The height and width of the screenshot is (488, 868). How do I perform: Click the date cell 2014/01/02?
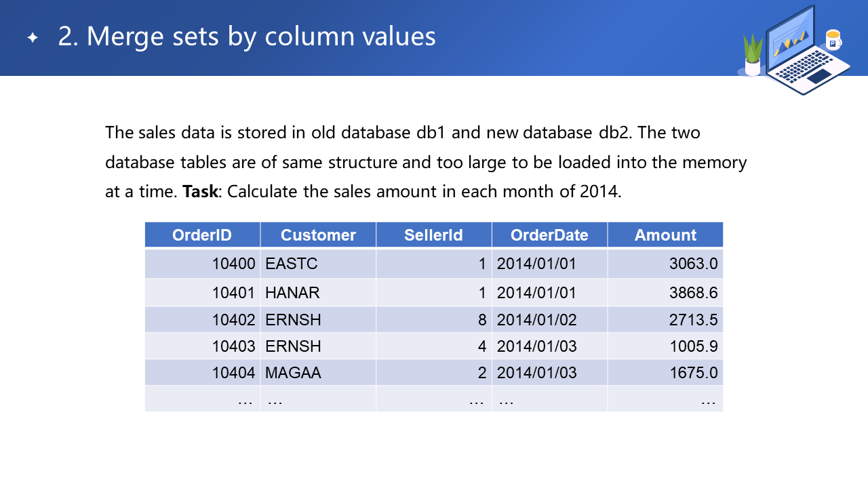point(536,320)
